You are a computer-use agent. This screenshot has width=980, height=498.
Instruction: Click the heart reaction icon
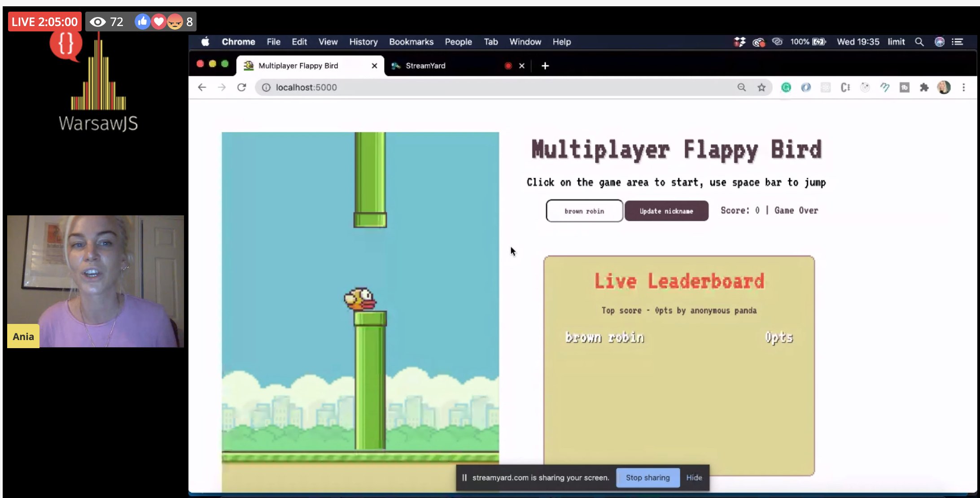coord(158,22)
